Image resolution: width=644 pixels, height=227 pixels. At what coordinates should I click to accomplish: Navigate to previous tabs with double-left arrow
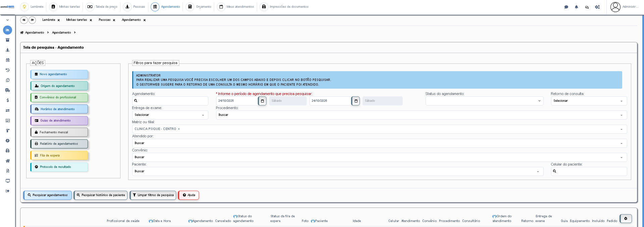24,20
